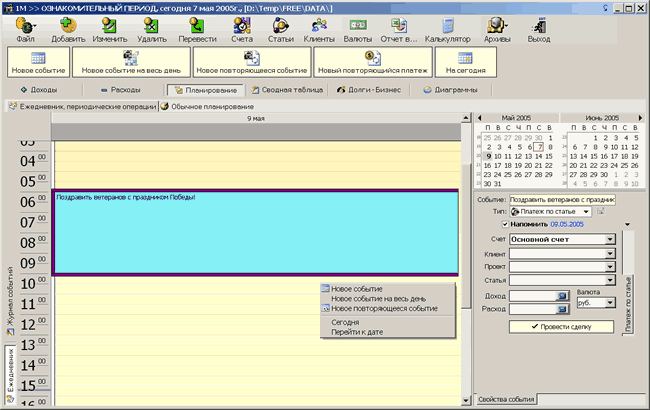
Task: Open the Проект dropdown
Action: tap(610, 267)
